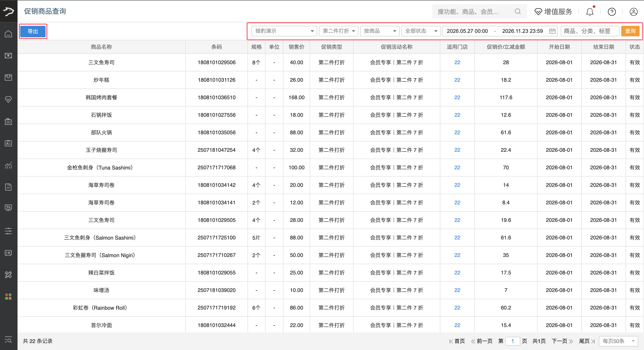Click the orange 查询 query button
The height and width of the screenshot is (350, 644).
click(x=630, y=31)
